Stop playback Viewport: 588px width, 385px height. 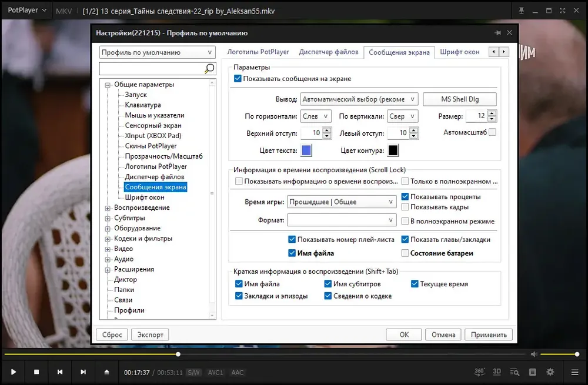(36, 372)
